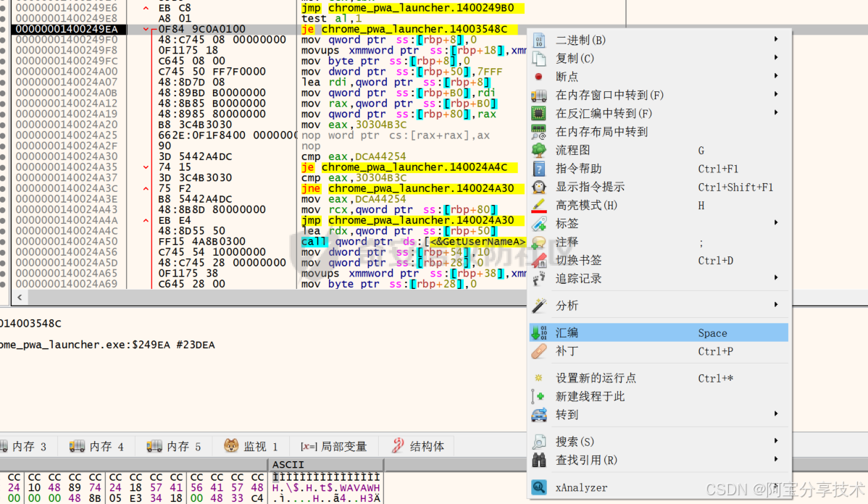Click the Assemble arrow icon
Image resolution: width=868 pixels, height=504 pixels.
538,332
